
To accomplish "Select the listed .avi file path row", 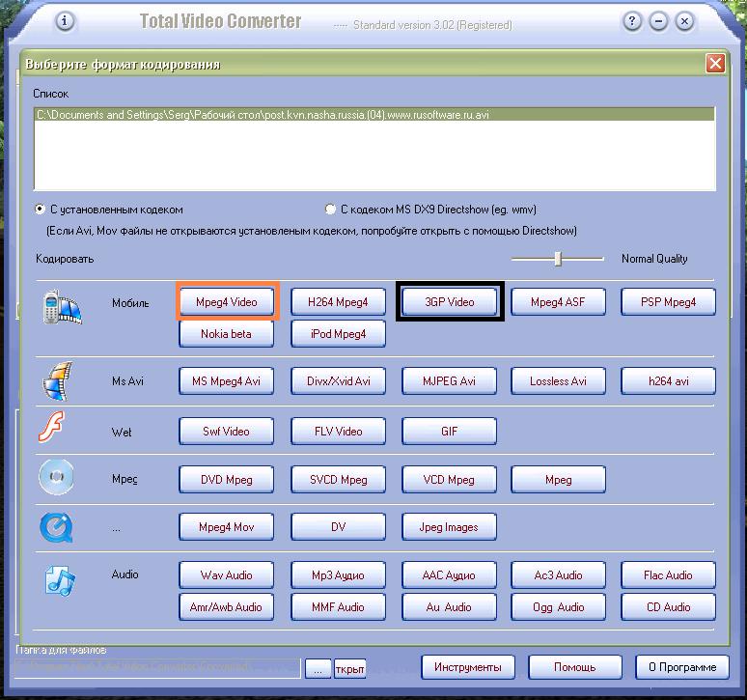I will coord(374,114).
